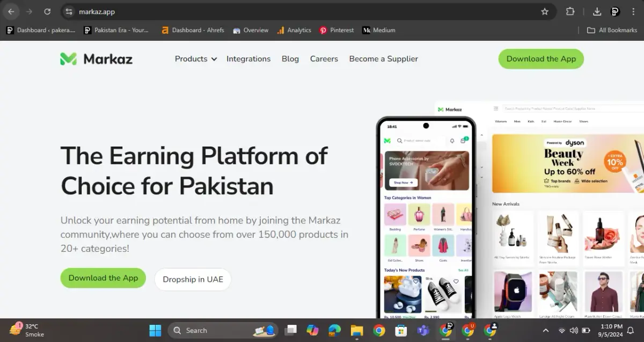Viewport: 644px width, 342px height.
Task: Show hidden system tray icons
Action: click(546, 330)
